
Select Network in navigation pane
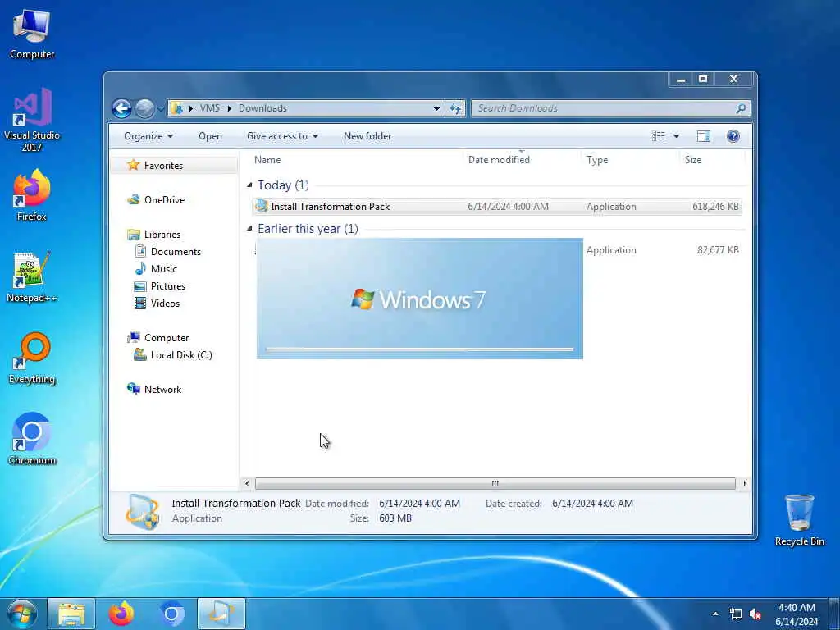click(154, 390)
